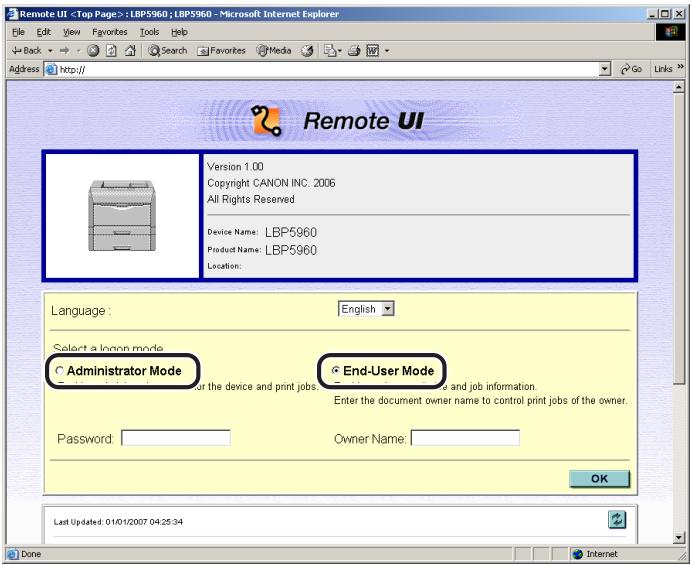This screenshot has height=565, width=693.
Task: Open the File menu
Action: click(x=18, y=32)
